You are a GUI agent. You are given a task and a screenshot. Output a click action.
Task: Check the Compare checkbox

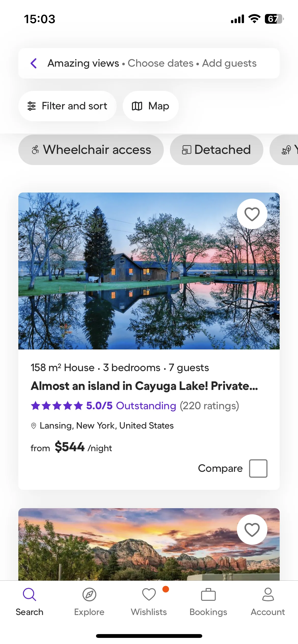[258, 469]
